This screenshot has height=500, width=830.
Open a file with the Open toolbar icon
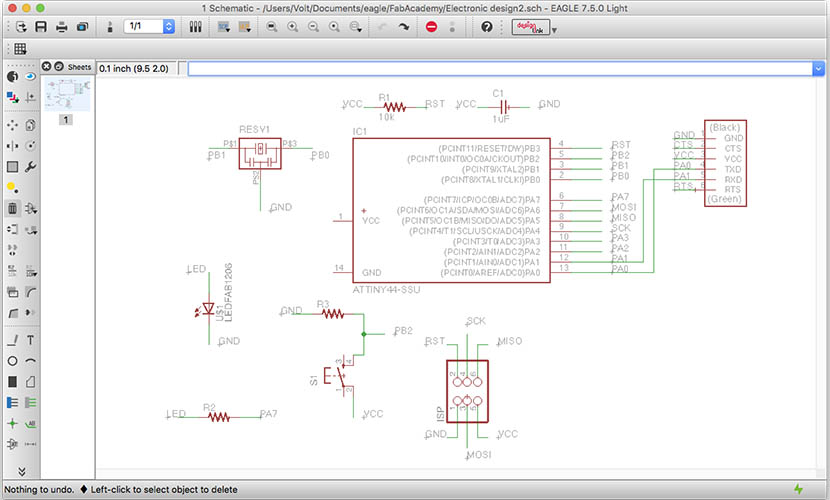[21, 26]
